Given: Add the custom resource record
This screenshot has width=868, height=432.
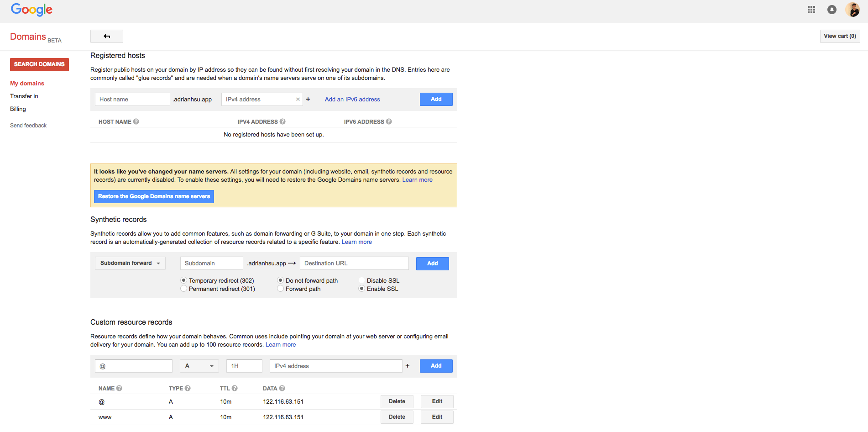Looking at the screenshot, I should click(x=436, y=366).
